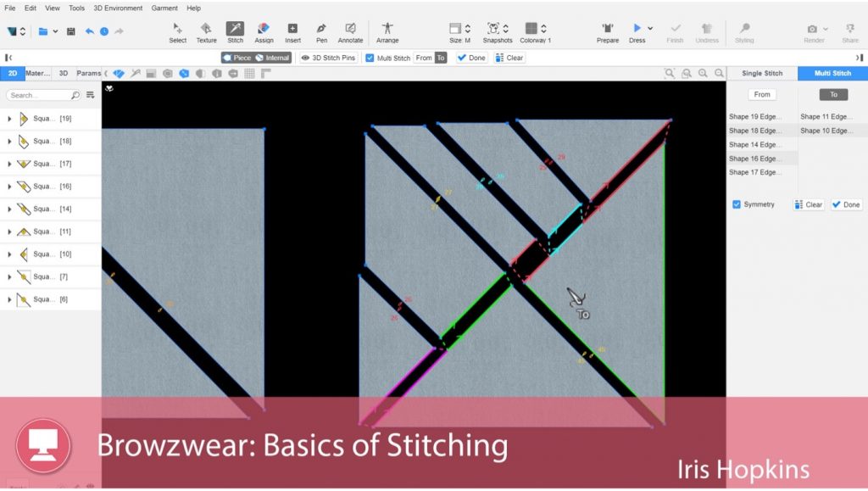Select the Stitch tool in toolbar
Viewport: 868px width, 491px height.
[x=235, y=31]
